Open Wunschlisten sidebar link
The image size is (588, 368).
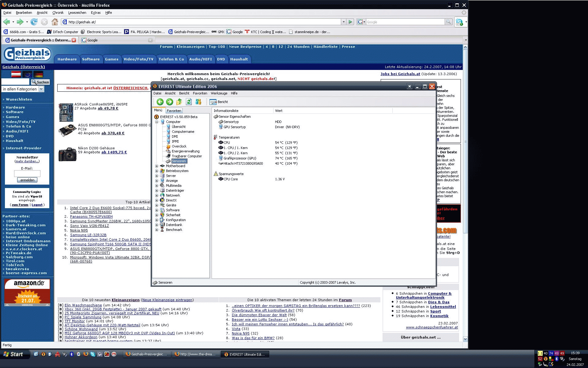coord(19,99)
